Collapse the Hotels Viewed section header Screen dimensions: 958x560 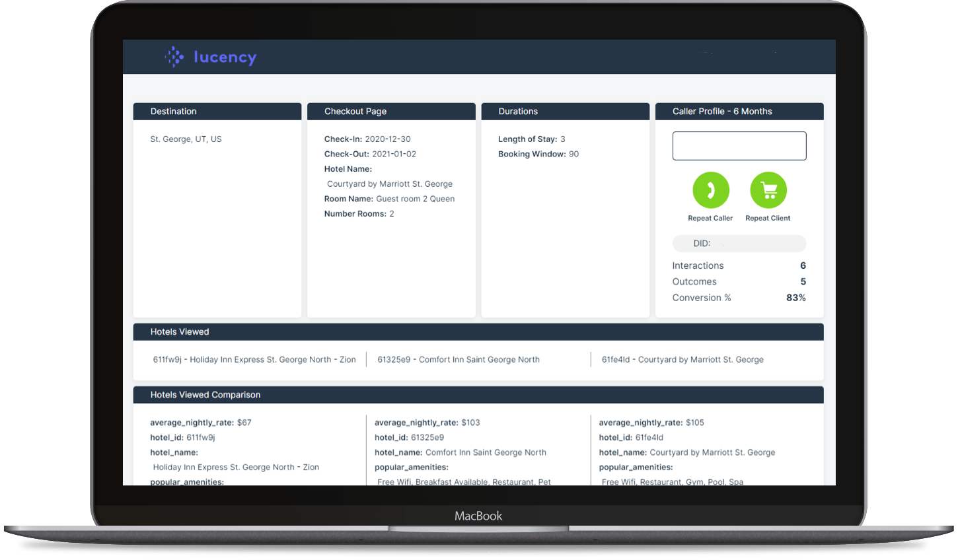[x=478, y=332]
